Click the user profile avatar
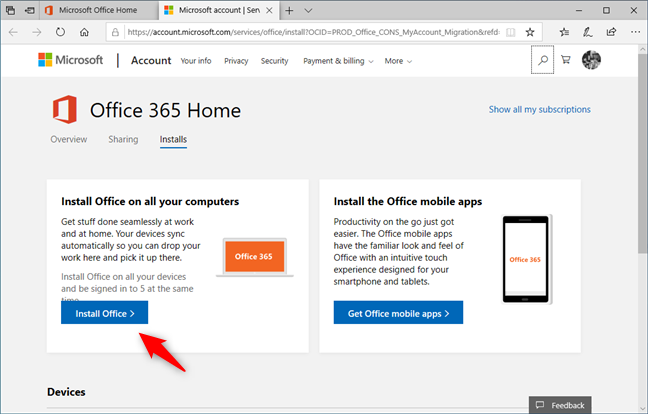This screenshot has height=414, width=648. [592, 60]
